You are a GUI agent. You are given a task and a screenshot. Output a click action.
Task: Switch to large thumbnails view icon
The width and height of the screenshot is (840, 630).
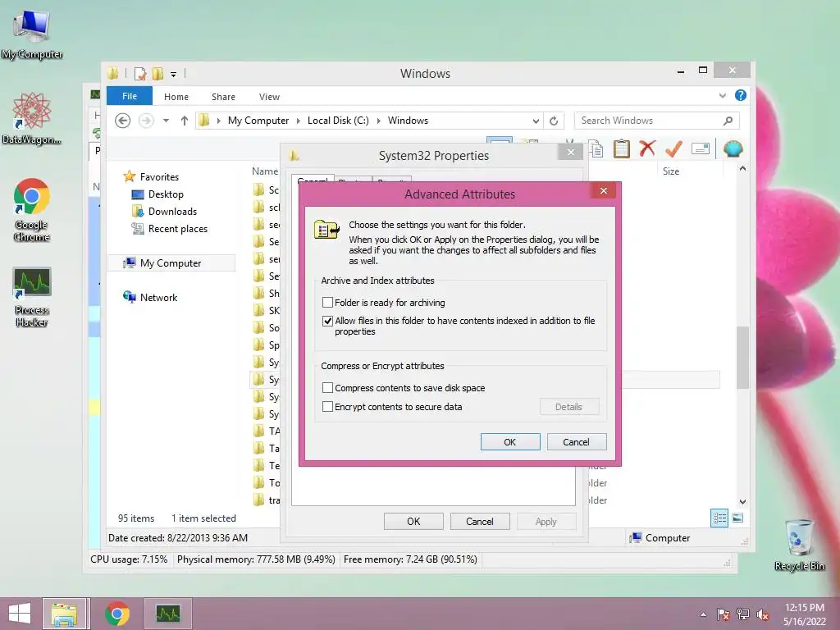tap(737, 518)
